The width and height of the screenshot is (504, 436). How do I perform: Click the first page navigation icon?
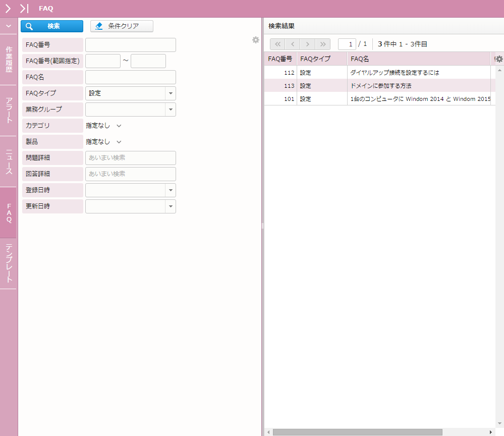[x=277, y=44]
